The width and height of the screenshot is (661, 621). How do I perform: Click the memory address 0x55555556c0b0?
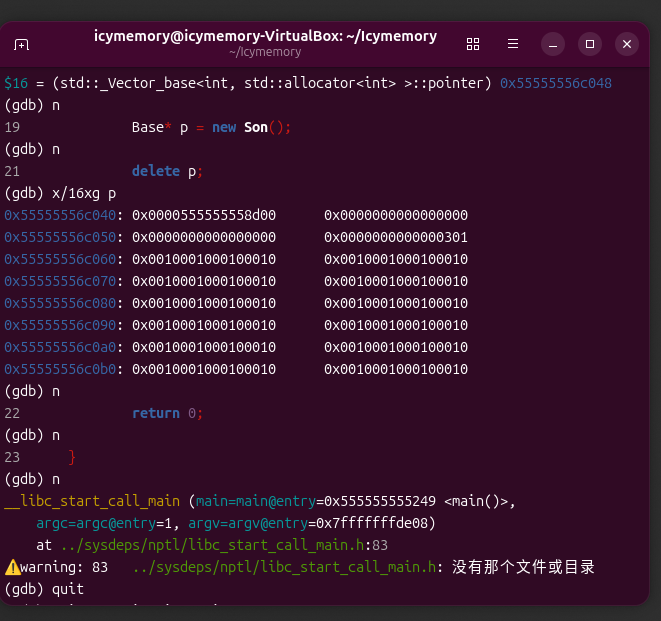pyautogui.click(x=60, y=369)
